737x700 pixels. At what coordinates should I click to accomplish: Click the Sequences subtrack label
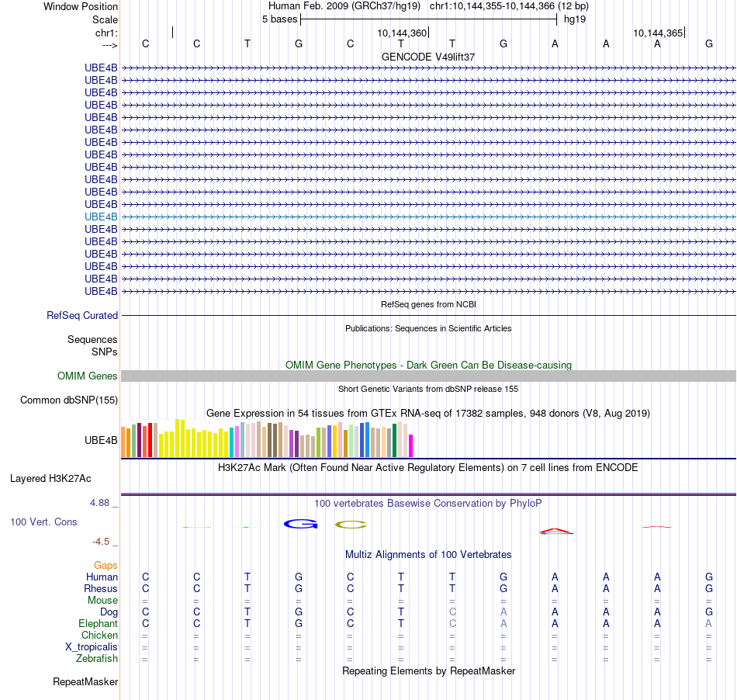pyautogui.click(x=92, y=339)
